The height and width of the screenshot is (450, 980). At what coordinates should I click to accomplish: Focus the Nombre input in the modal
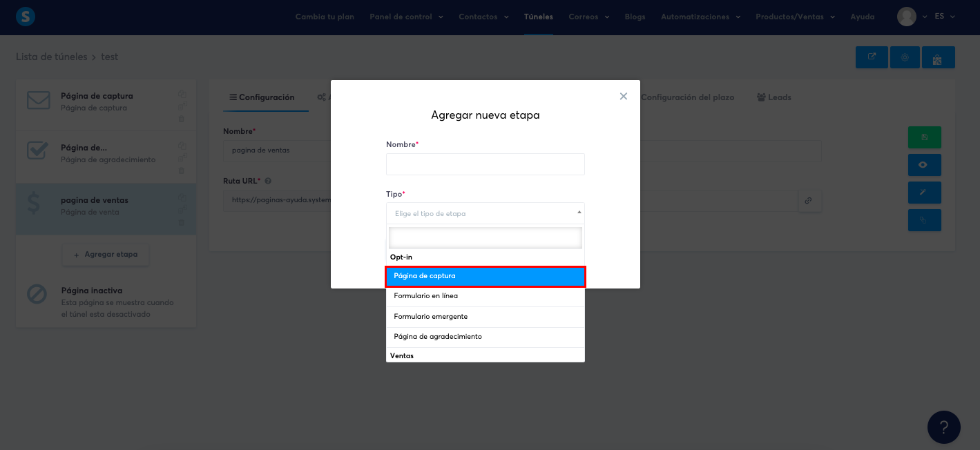point(485,164)
